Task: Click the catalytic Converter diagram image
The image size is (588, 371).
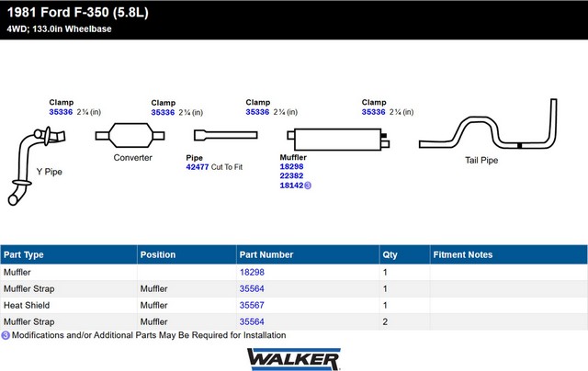Action: pyautogui.click(x=130, y=135)
